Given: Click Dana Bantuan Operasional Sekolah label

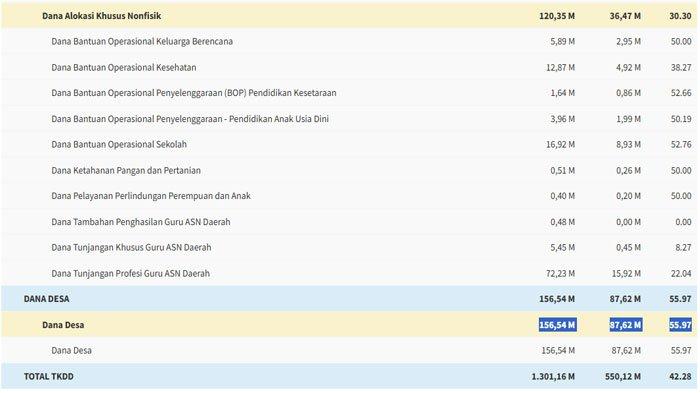Looking at the screenshot, I should point(119,144).
